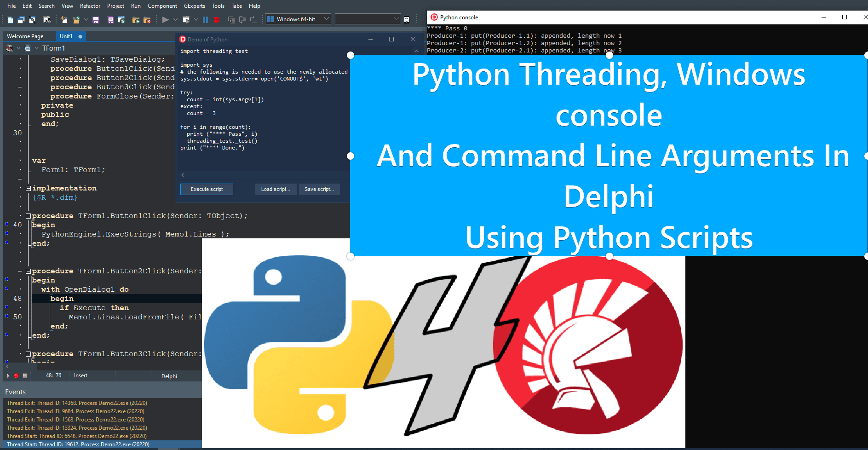The width and height of the screenshot is (868, 450).
Task: Collapse the TForm1.Button2Click procedure fold
Action: click(28, 271)
